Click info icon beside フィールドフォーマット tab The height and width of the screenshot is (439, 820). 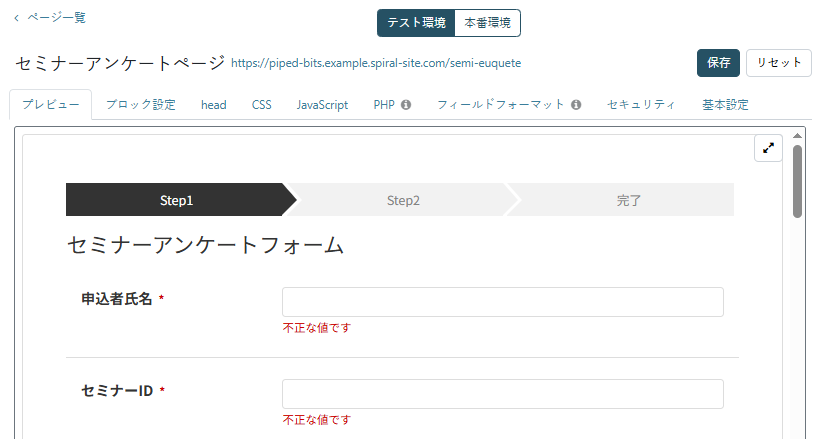pyautogui.click(x=576, y=105)
